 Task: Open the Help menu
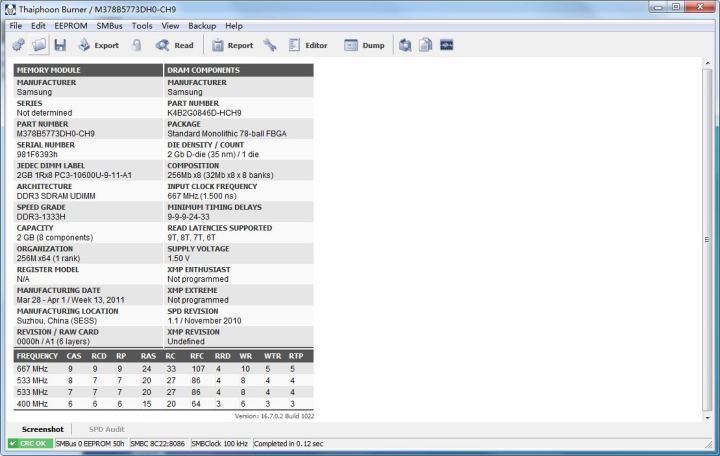click(234, 26)
